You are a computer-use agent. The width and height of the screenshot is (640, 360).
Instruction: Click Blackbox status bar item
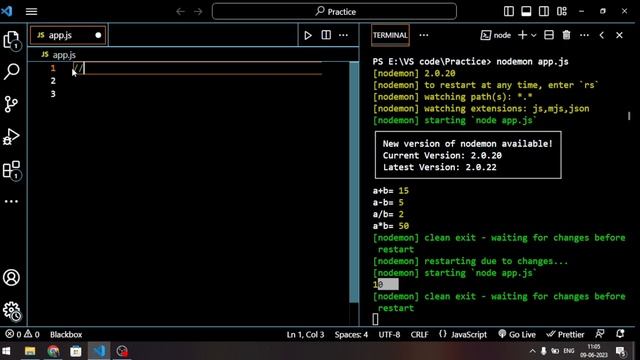[66, 334]
